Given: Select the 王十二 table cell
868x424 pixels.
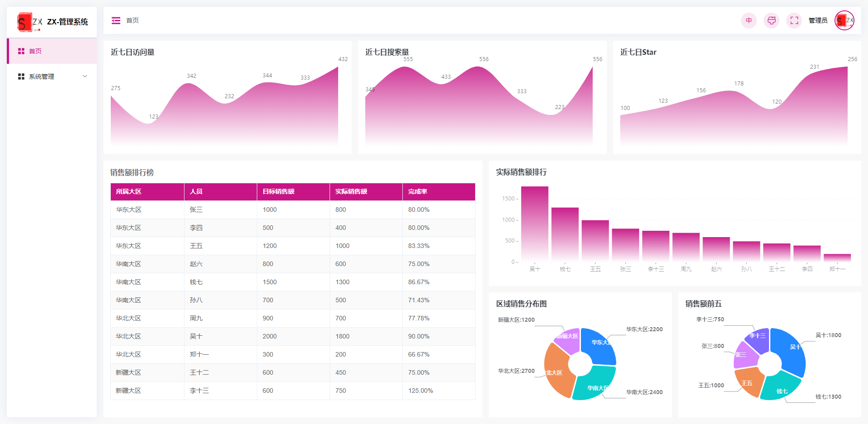Looking at the screenshot, I should (x=221, y=372).
